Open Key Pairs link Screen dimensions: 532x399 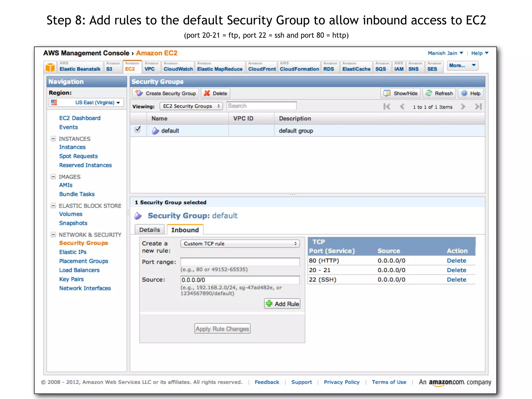[x=71, y=279]
